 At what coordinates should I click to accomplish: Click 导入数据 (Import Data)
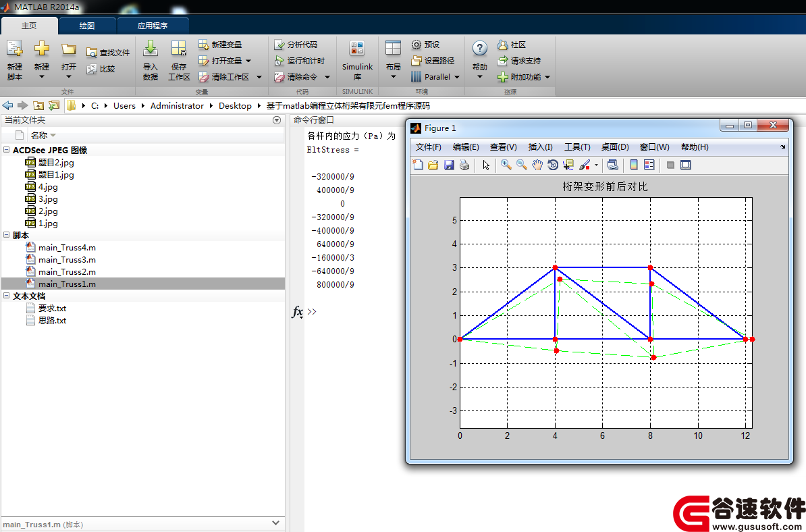coord(150,60)
